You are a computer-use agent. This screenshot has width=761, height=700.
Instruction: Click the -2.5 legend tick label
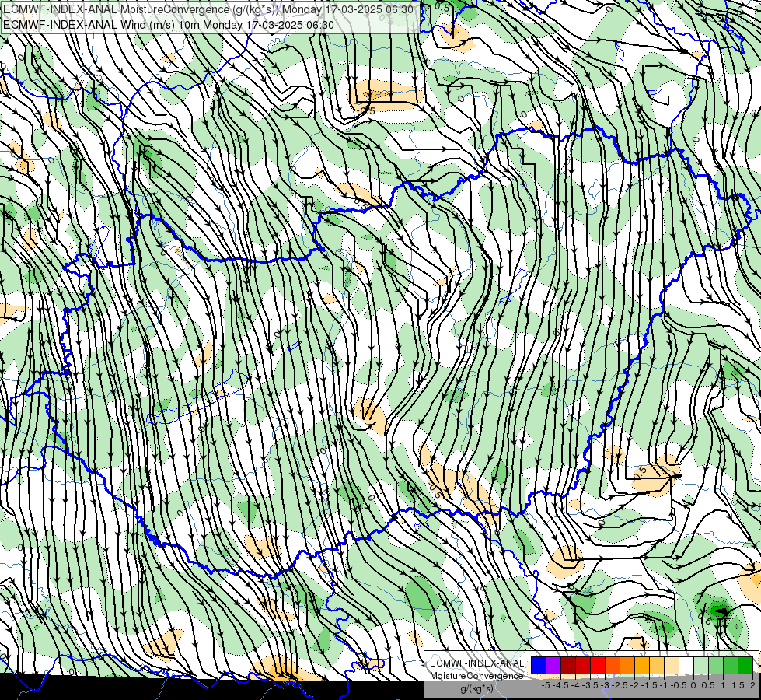tap(620, 685)
